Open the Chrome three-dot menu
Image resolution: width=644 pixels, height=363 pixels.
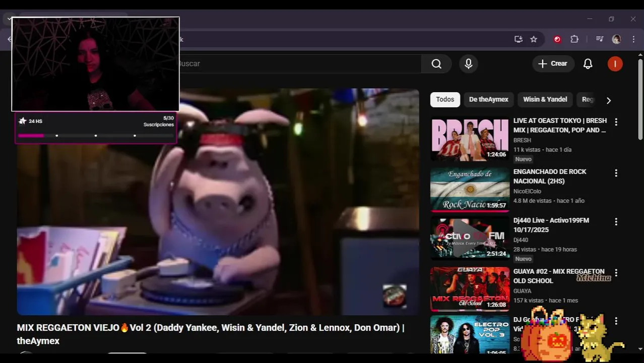(x=633, y=39)
